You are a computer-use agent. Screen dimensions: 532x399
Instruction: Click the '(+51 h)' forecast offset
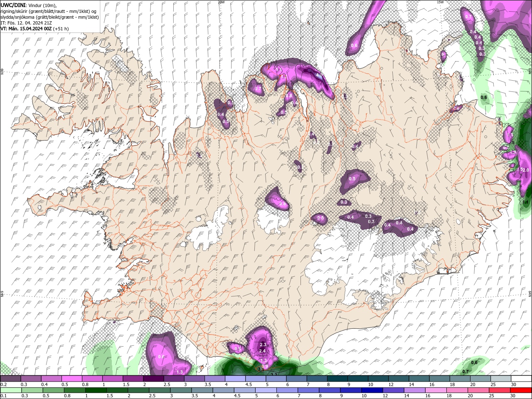[61, 29]
